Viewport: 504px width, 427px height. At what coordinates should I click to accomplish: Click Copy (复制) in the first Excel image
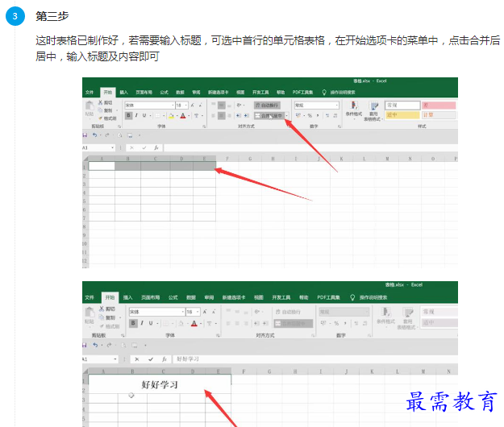tap(106, 110)
